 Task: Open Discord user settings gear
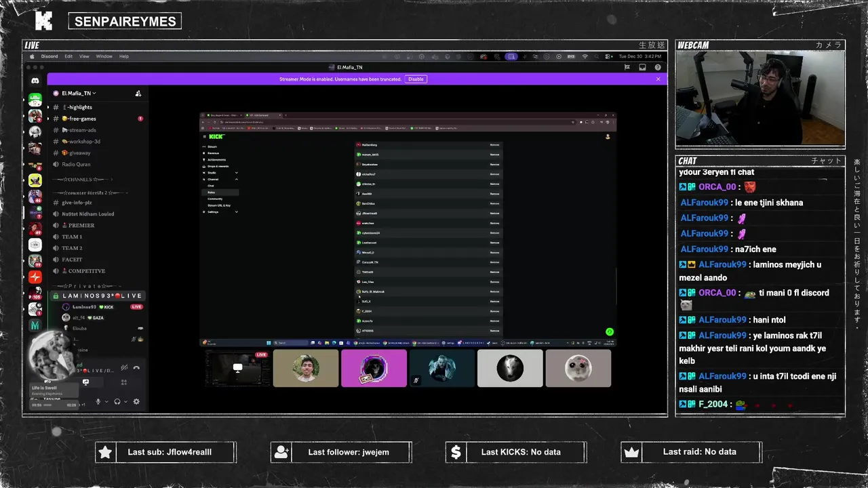(136, 401)
